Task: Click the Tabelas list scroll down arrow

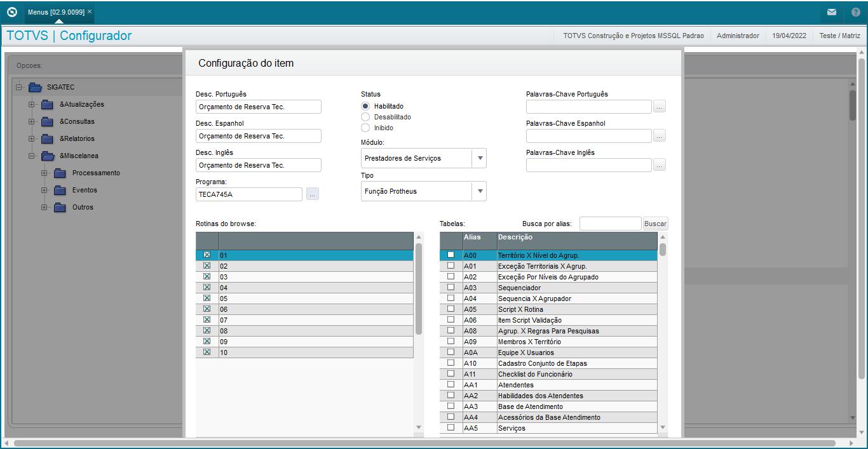Action: pos(663,427)
